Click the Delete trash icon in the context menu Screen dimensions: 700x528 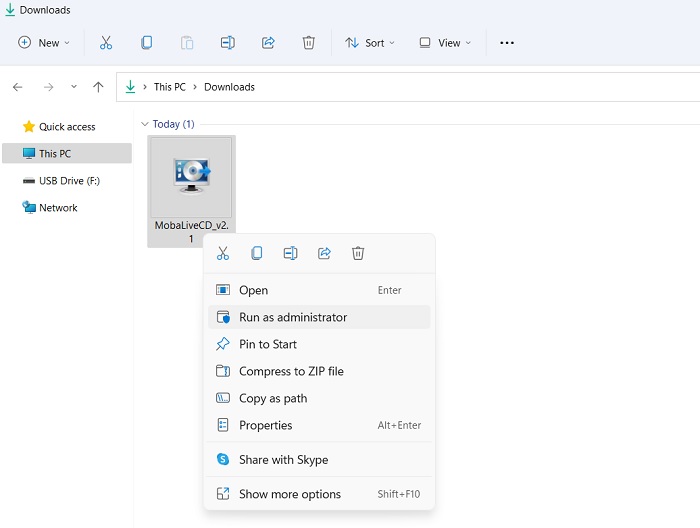pyautogui.click(x=358, y=254)
